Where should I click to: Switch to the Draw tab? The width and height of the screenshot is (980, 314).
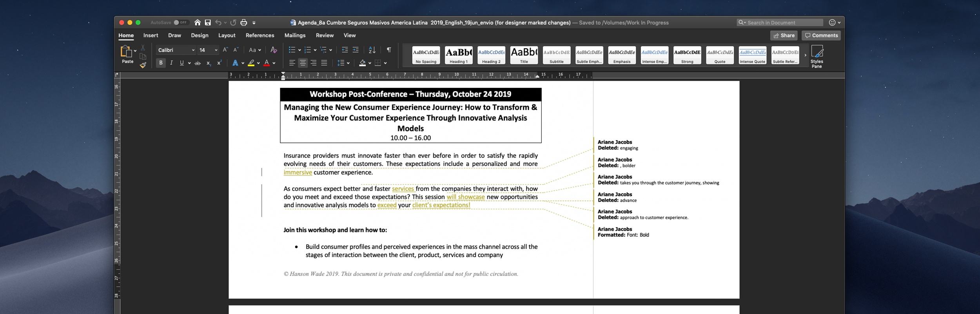[x=175, y=35]
